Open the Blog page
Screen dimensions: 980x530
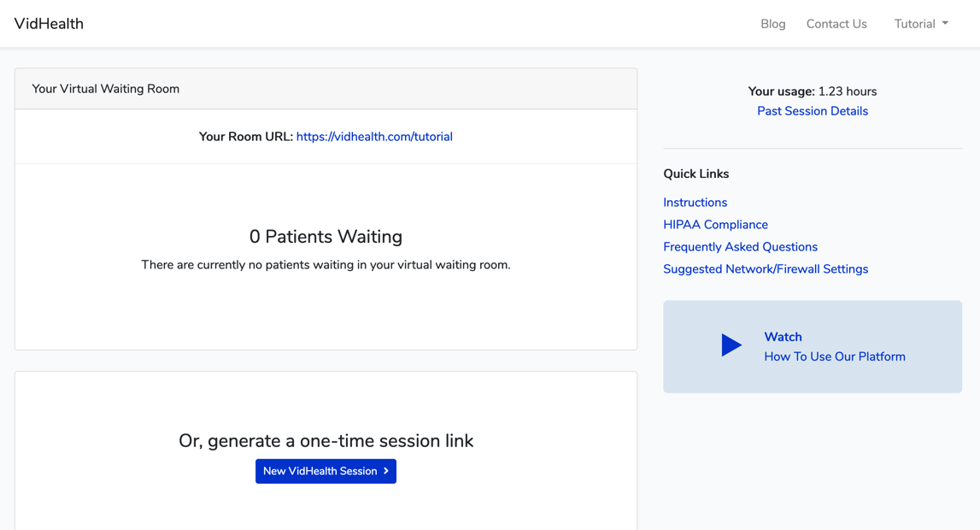point(773,24)
